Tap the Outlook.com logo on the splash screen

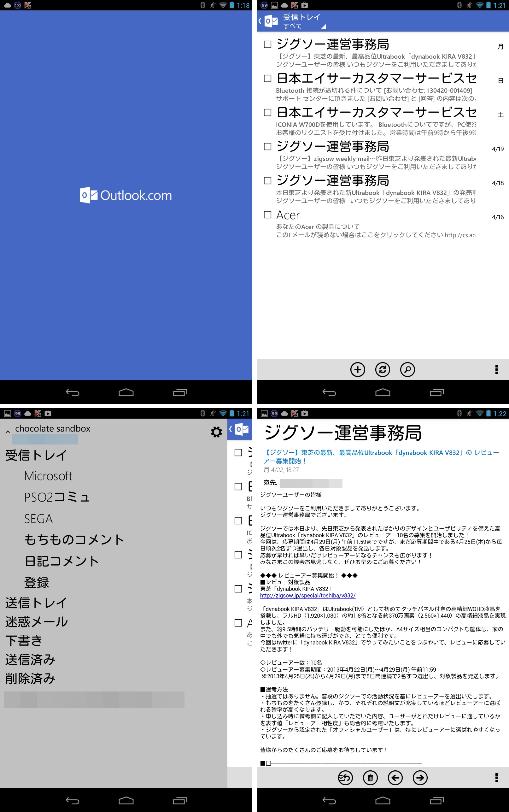[x=126, y=195]
